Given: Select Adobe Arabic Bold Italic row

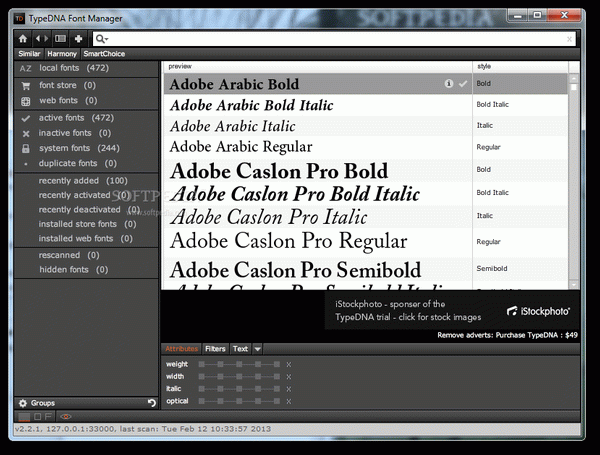Looking at the screenshot, I should click(366, 105).
